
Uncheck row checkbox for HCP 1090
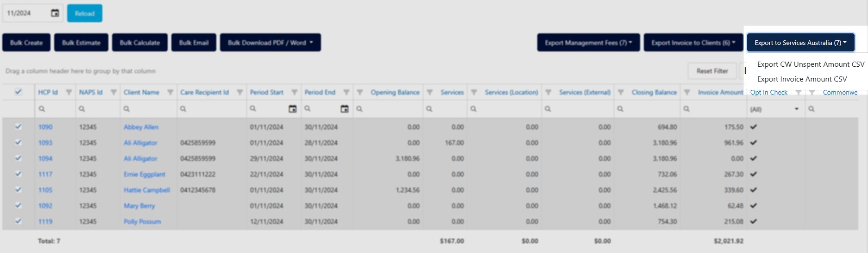coord(18,126)
